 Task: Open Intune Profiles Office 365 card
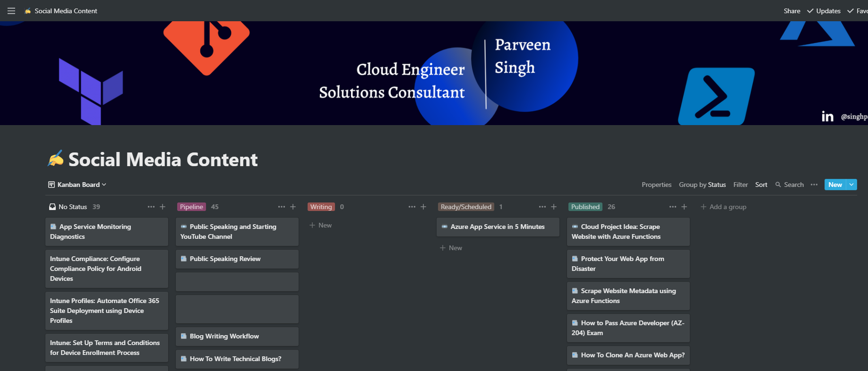pyautogui.click(x=107, y=311)
